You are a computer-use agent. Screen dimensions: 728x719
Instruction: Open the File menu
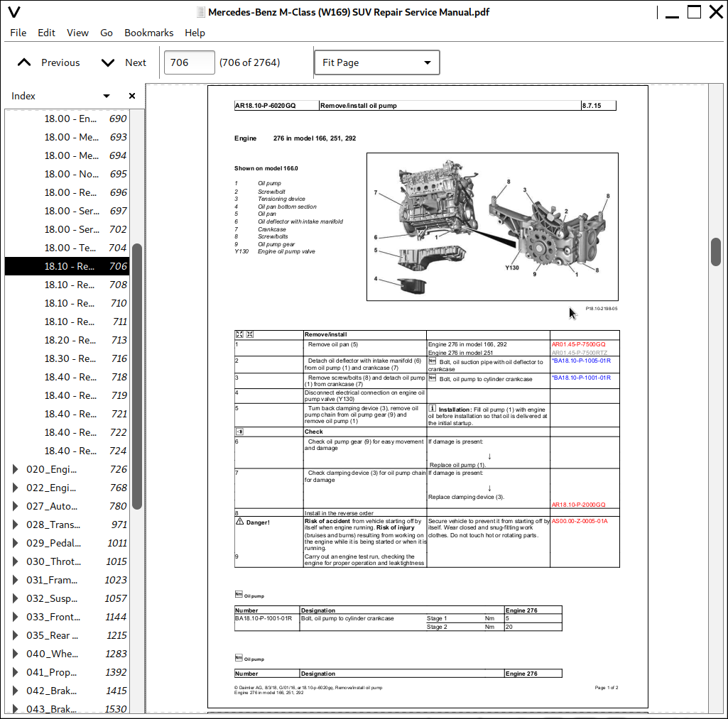point(18,33)
